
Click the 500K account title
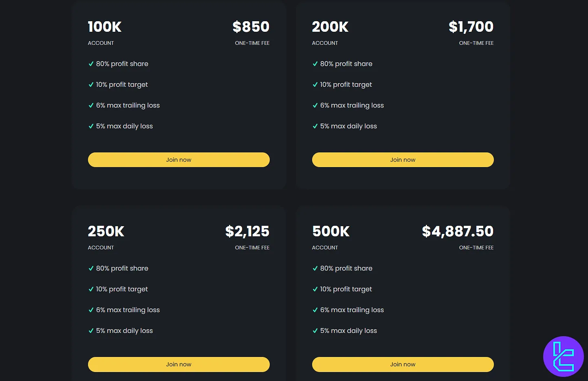[331, 231]
